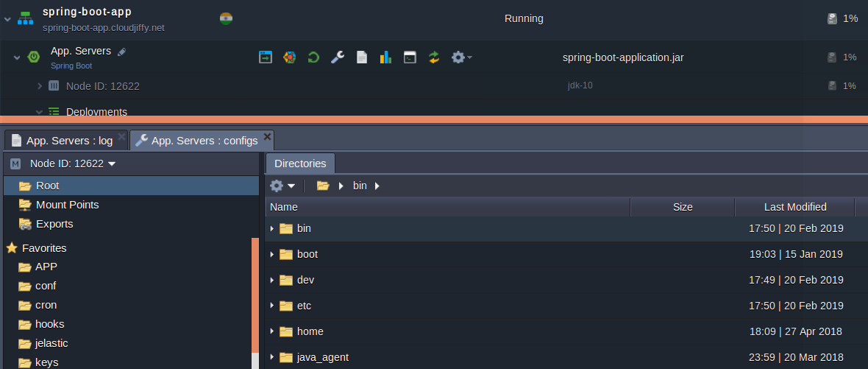This screenshot has height=369, width=868.
Task: Select the Directories tab
Action: coord(300,164)
